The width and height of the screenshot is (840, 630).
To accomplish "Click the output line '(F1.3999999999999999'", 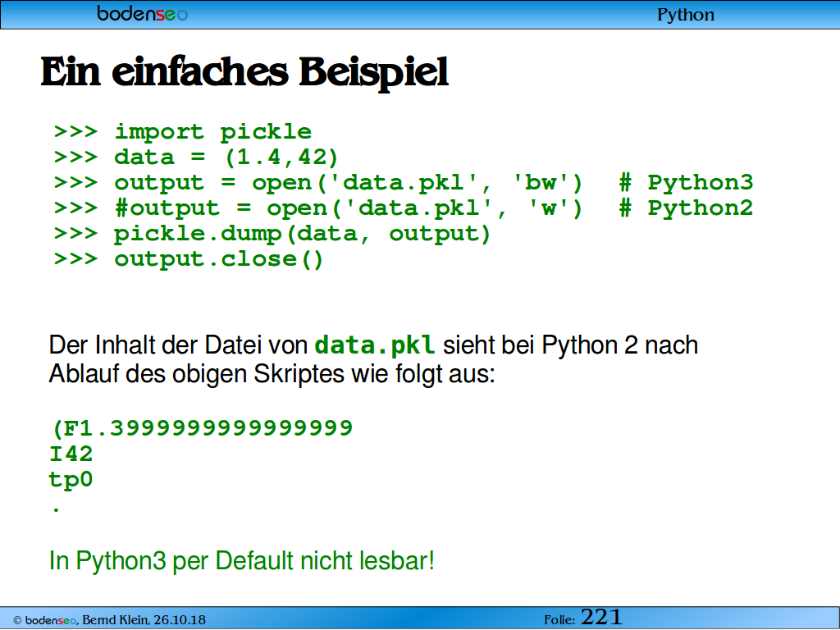I will click(202, 428).
